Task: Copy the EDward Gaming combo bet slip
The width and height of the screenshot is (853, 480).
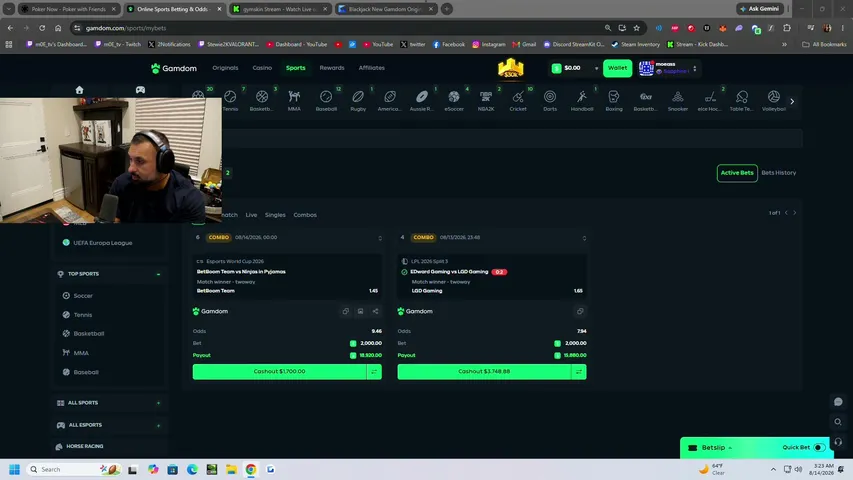Action: 580,311
